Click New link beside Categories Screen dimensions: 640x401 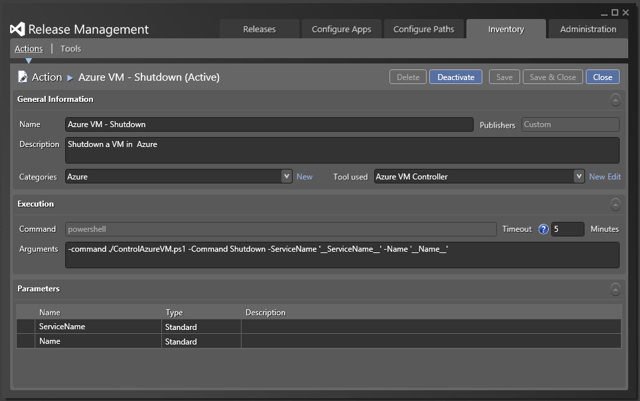tap(304, 177)
